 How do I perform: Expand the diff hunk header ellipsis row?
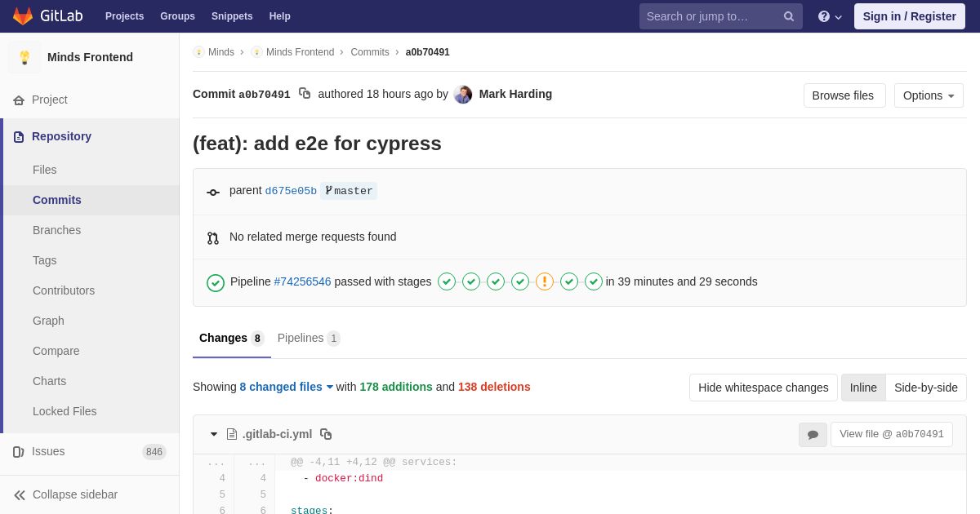(580, 463)
